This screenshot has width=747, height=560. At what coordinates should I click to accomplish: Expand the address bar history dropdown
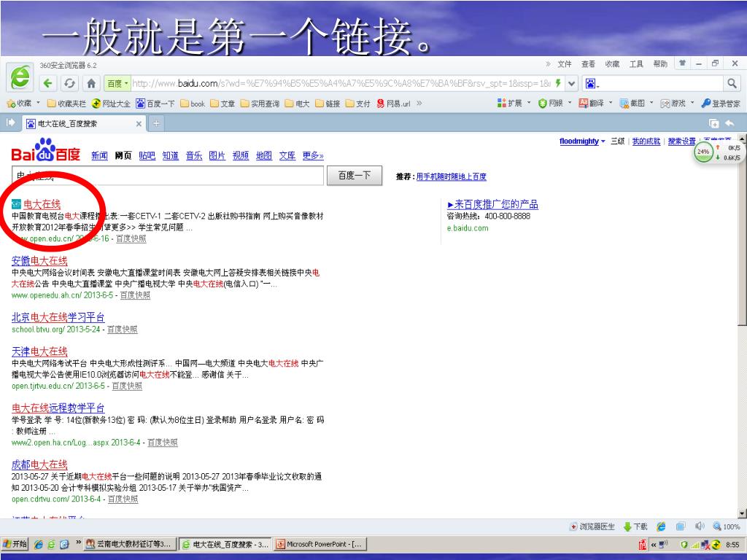click(571, 83)
